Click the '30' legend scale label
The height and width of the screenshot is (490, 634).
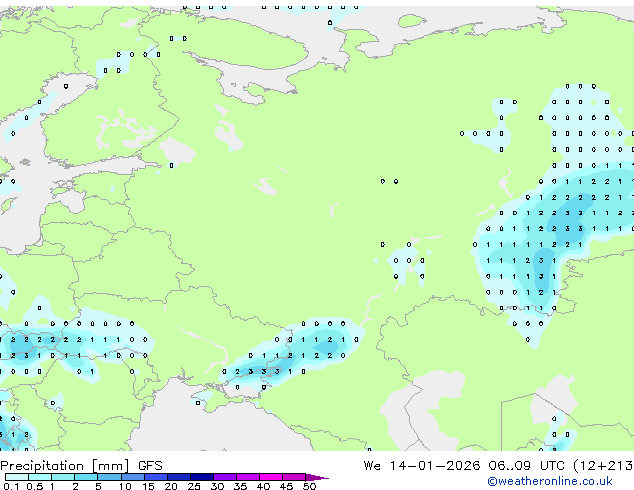click(217, 486)
